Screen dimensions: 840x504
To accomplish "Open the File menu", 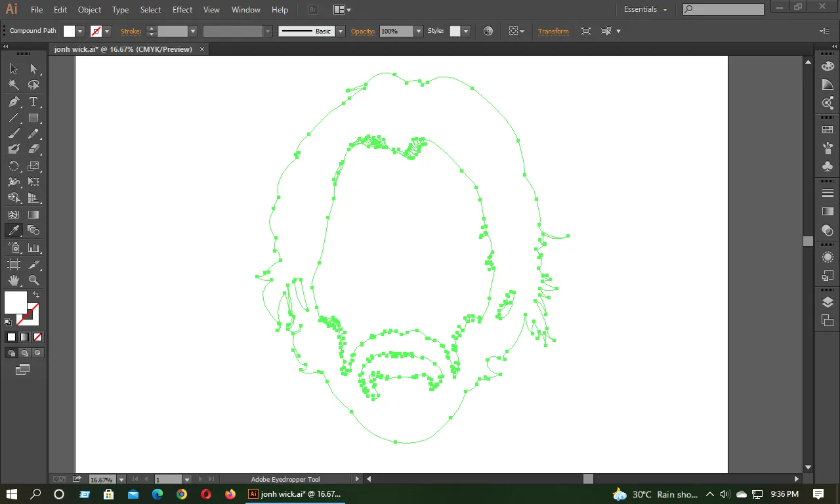I will tap(37, 10).
